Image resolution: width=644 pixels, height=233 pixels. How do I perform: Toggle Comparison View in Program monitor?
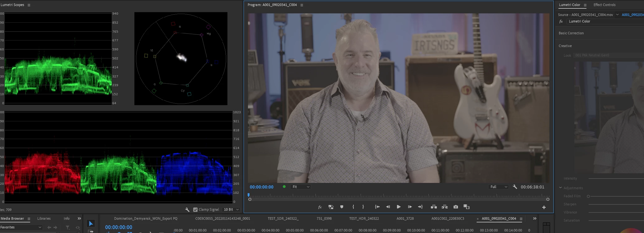(x=466, y=207)
